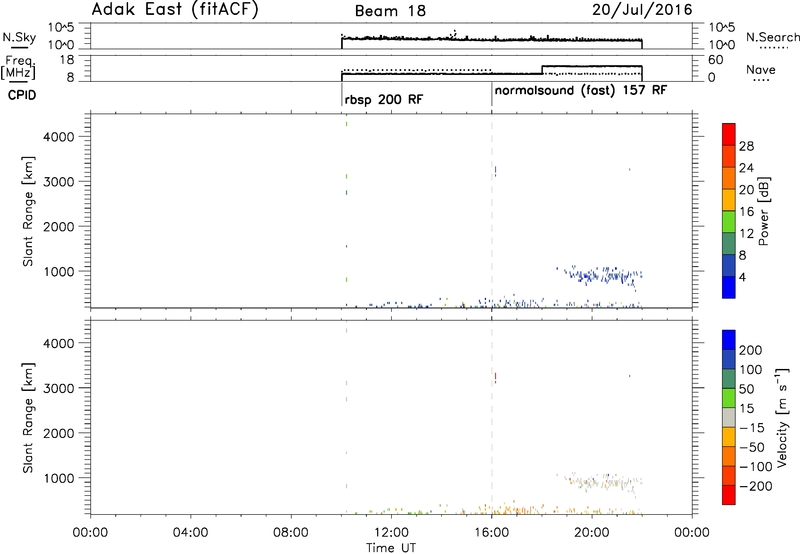
Task: Select the yellow 16-20 dB Power colorbar segment
Action: point(729,200)
